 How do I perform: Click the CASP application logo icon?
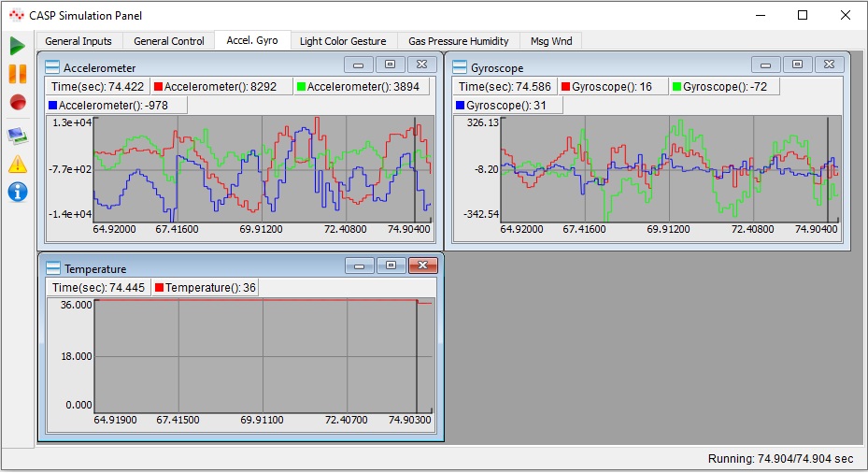17,15
